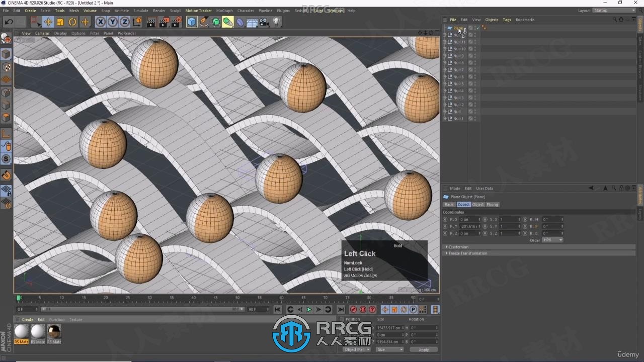Click Record Active Objects button

[x=353, y=310]
